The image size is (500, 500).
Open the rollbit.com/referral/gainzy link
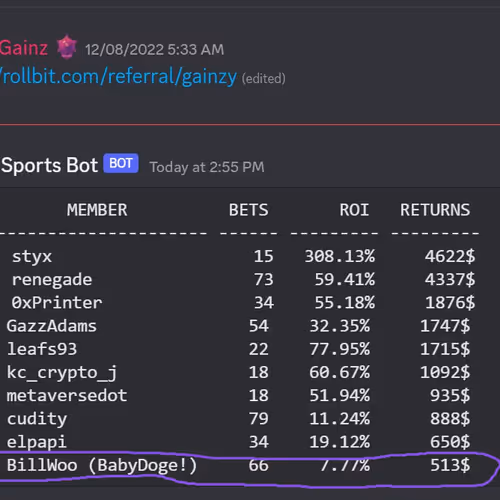(x=118, y=76)
